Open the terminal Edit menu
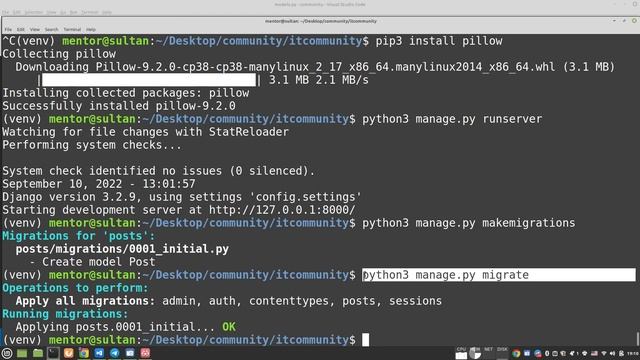The height and width of the screenshot is (360, 640). pyautogui.click(x=20, y=29)
